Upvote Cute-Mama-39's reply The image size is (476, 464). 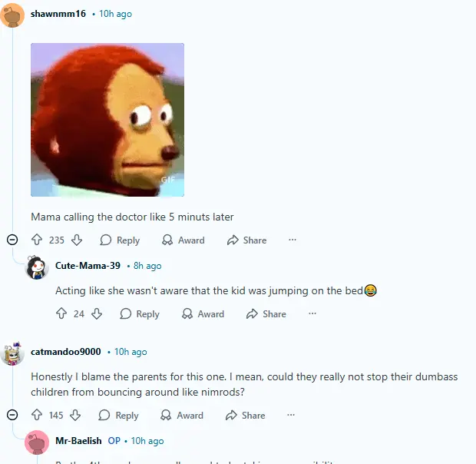coord(61,313)
